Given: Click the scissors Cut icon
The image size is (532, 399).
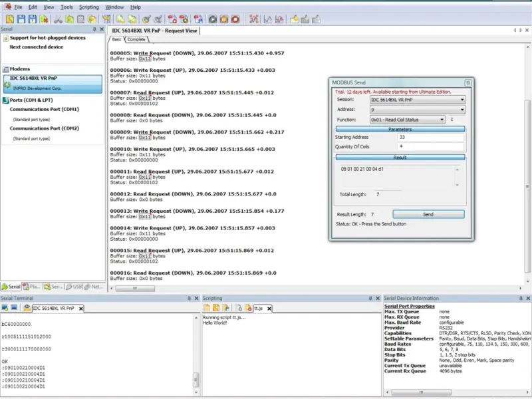Looking at the screenshot, I should pyautogui.click(x=58, y=19).
